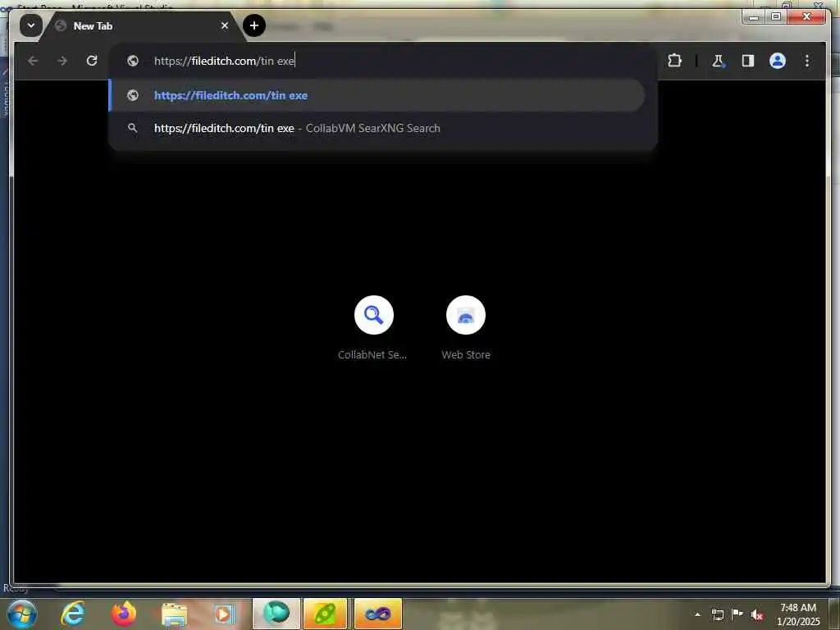Click the globe icon in address bar

click(133, 61)
